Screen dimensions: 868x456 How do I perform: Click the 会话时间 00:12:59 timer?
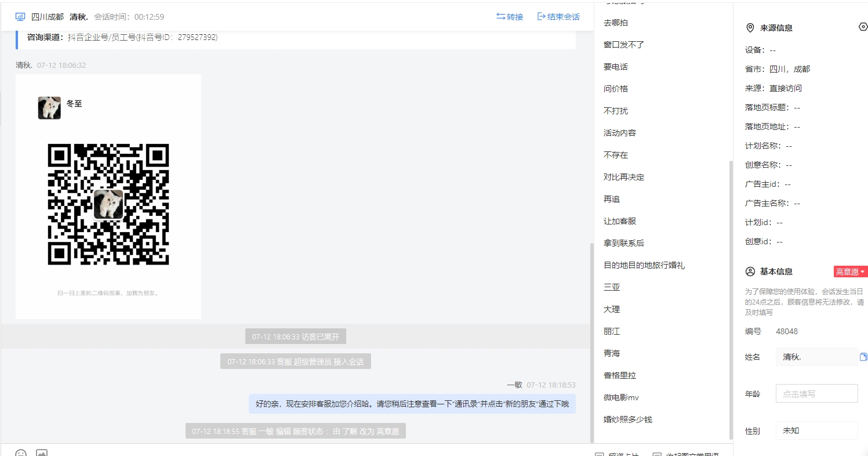tap(129, 17)
